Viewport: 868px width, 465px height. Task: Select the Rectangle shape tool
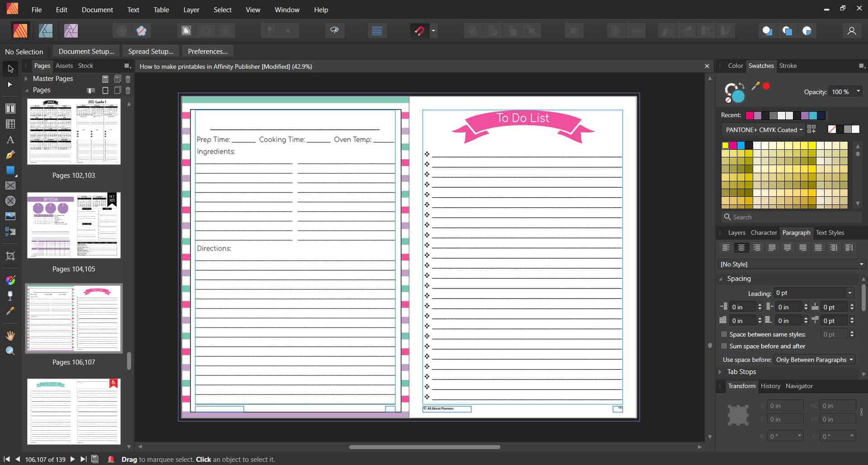(10, 171)
